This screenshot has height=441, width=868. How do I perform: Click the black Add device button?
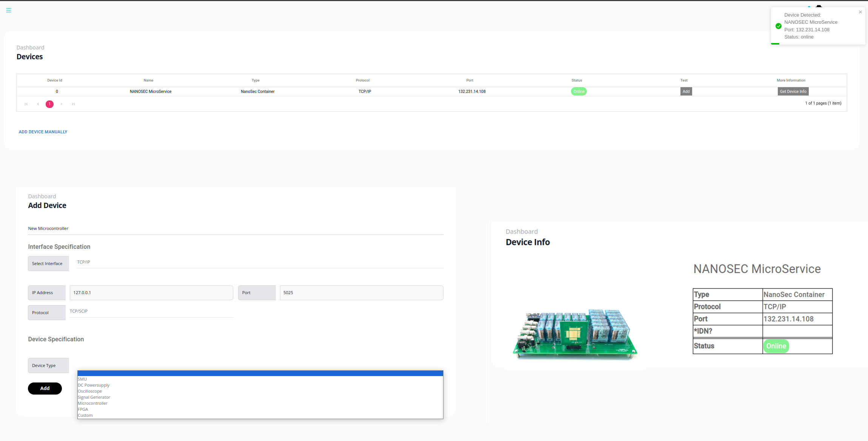45,388
